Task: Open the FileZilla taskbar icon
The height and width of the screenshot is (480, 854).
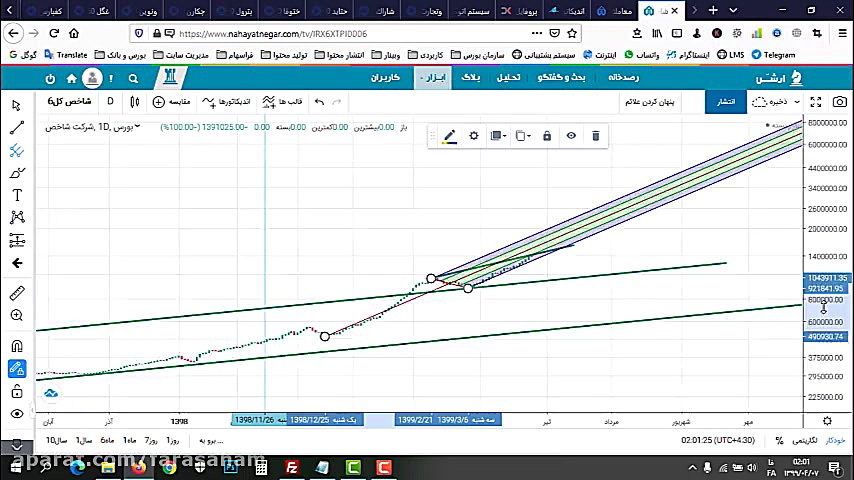Action: pos(292,467)
